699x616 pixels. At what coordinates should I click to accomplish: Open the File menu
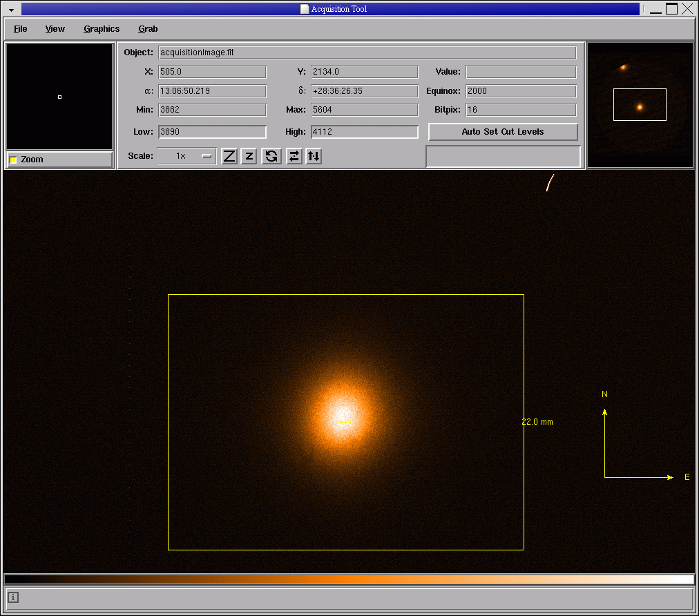click(x=21, y=29)
